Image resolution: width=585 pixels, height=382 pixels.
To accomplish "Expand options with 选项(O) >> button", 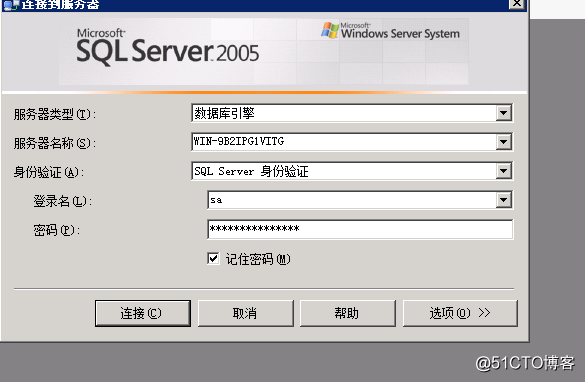I will click(x=460, y=313).
